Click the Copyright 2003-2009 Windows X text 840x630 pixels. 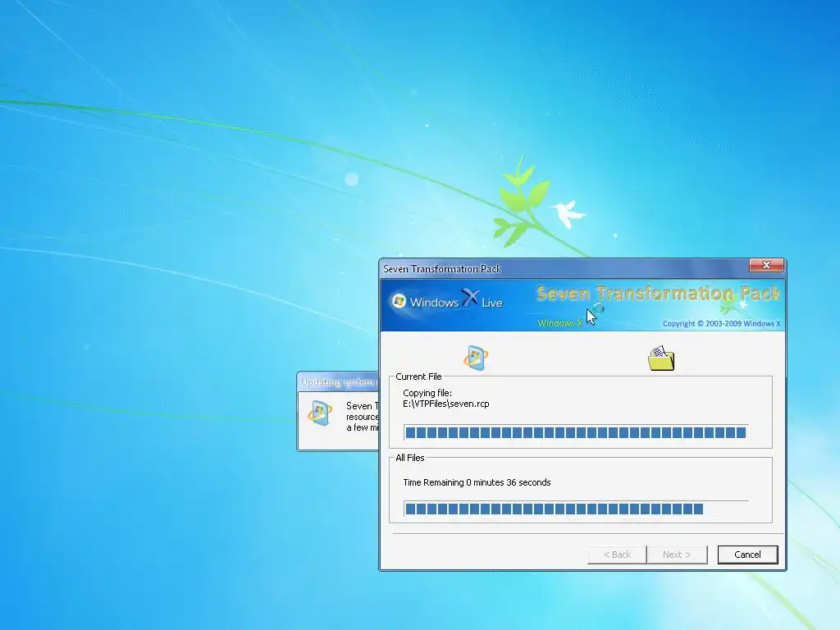tap(722, 323)
